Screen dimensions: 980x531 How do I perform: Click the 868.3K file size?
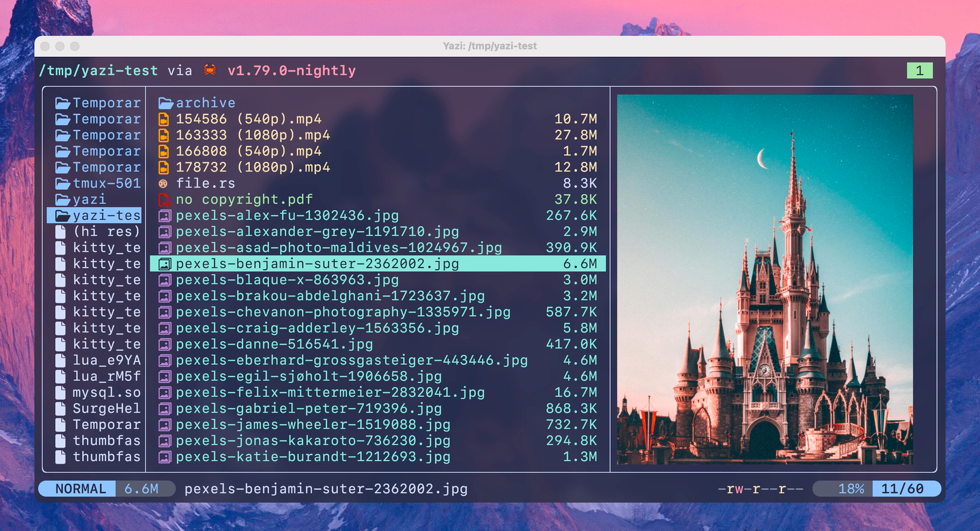tap(571, 409)
